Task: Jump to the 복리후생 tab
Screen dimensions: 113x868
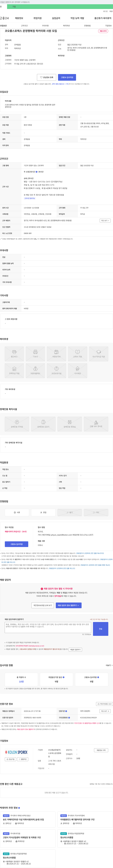Action: point(66,26)
